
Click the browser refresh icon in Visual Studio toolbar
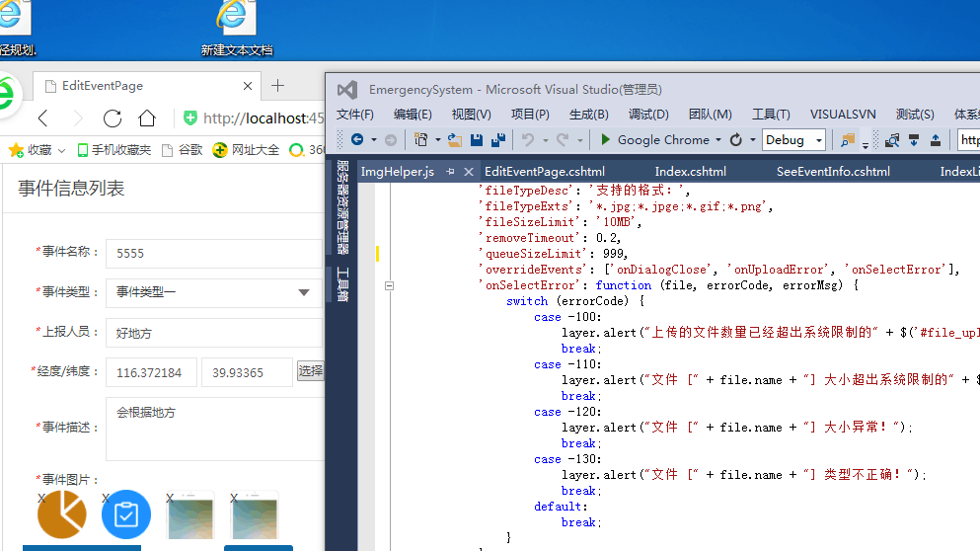[736, 140]
